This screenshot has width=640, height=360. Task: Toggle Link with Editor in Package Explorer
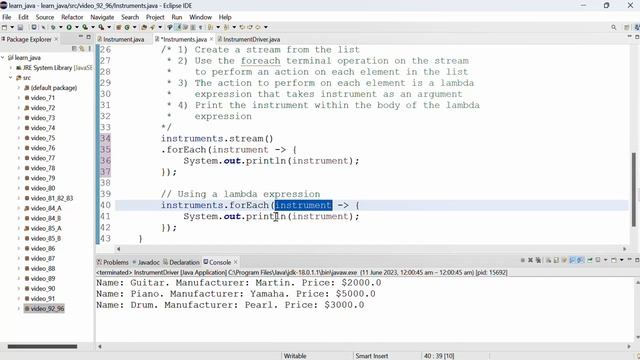(x=82, y=48)
